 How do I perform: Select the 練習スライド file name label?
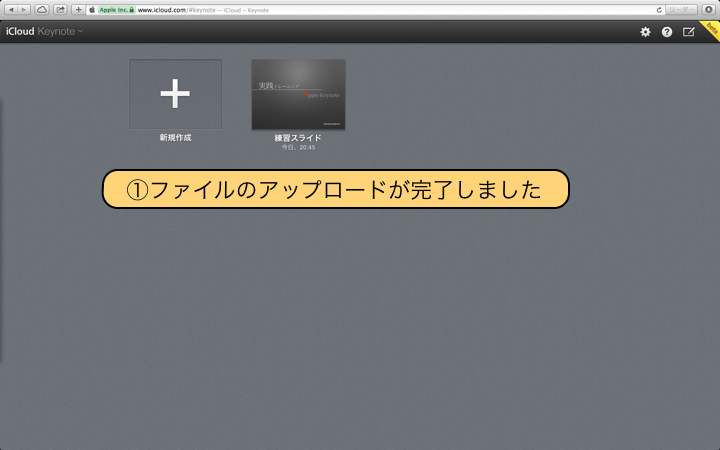298,138
